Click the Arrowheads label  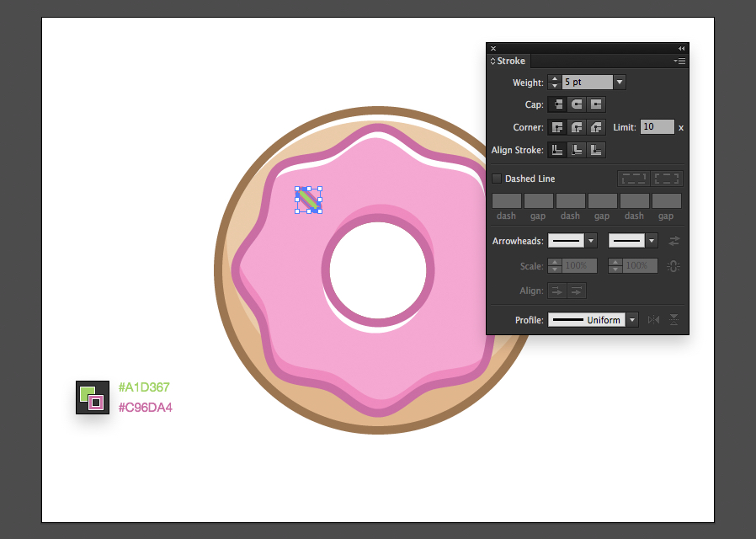point(518,241)
